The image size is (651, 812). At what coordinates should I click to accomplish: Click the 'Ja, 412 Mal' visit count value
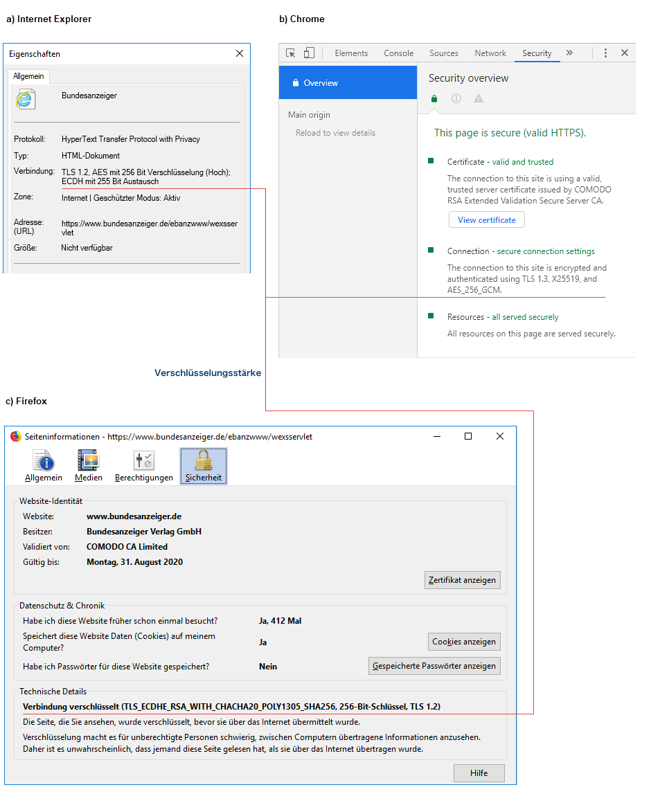280,621
